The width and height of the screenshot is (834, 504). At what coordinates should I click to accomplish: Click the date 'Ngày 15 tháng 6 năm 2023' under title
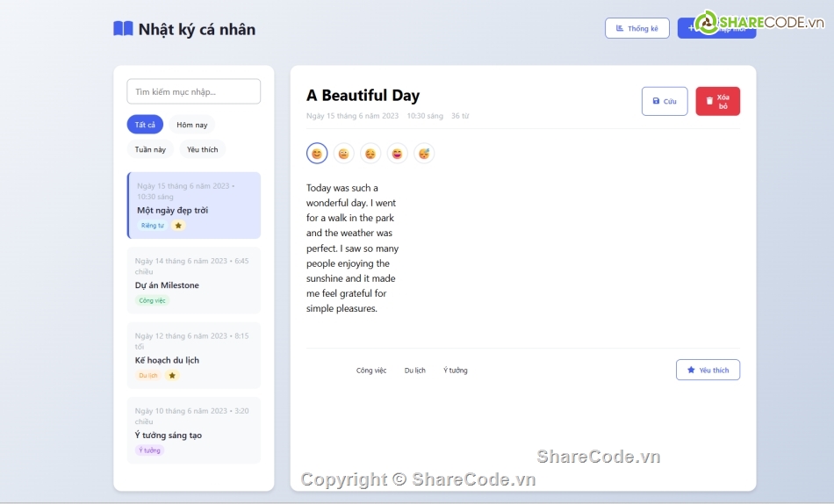(352, 116)
